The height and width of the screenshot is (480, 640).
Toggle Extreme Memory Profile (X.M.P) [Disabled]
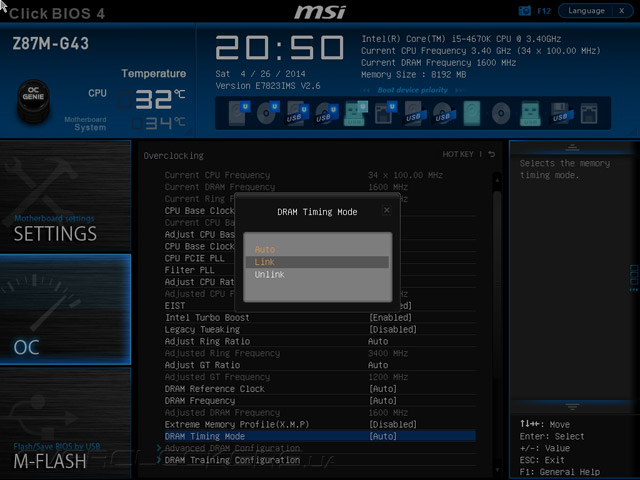[x=393, y=424]
